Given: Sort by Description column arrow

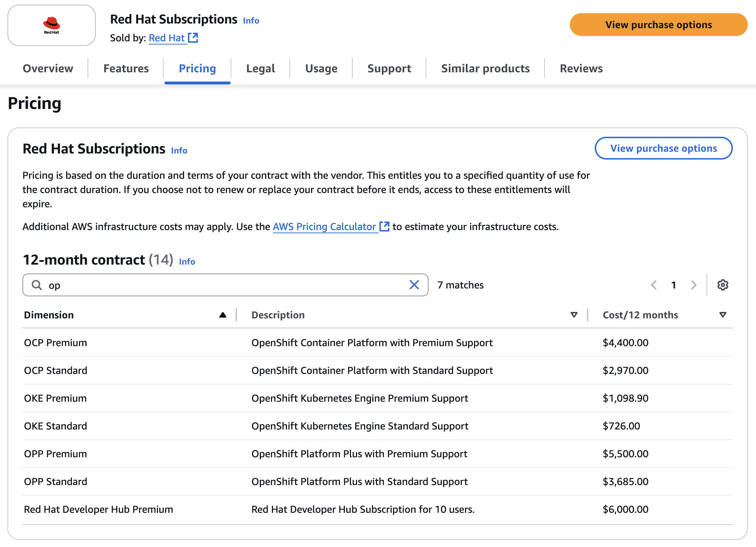Looking at the screenshot, I should tap(574, 315).
